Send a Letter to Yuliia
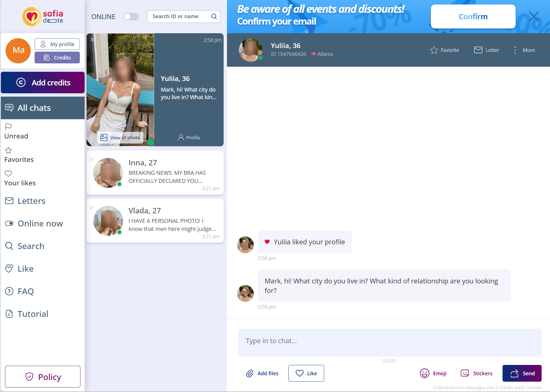Viewport: 550px width, 392px height. pyautogui.click(x=487, y=50)
